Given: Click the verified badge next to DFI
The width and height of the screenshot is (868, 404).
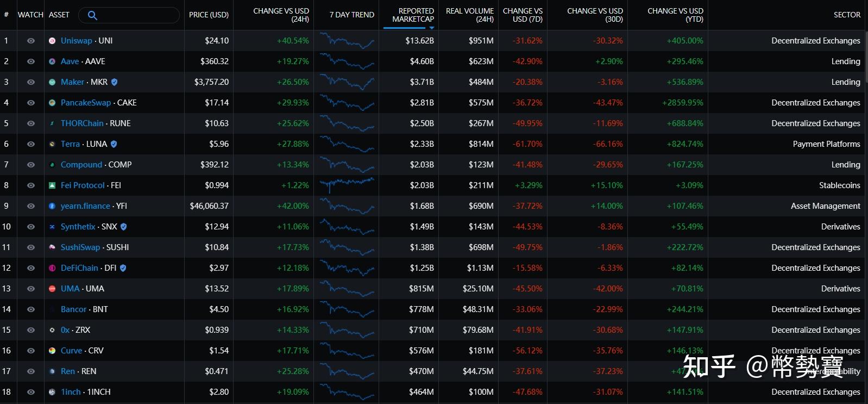Looking at the screenshot, I should (123, 268).
